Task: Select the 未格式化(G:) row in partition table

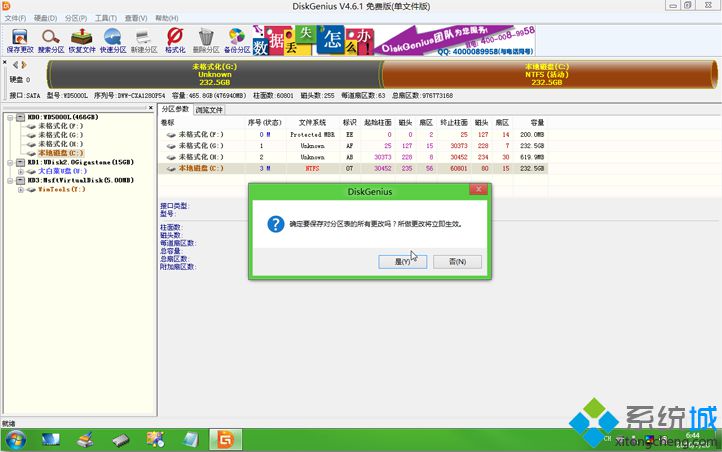Action: click(x=353, y=145)
